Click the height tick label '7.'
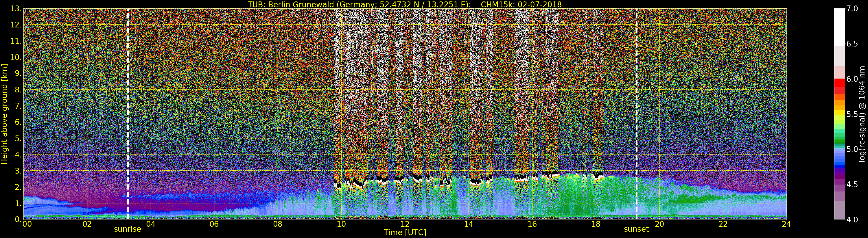 point(18,106)
